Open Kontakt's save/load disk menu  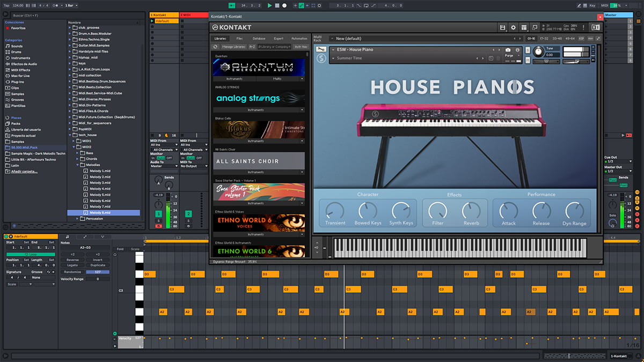click(503, 27)
